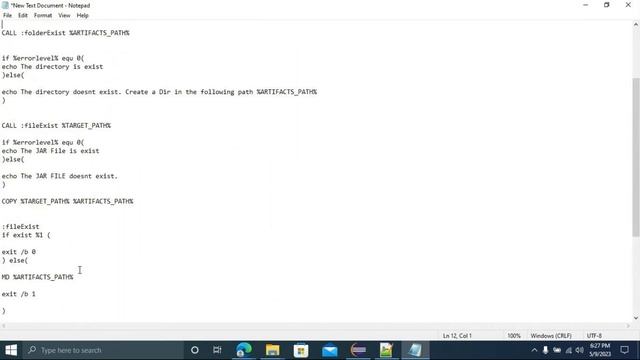Click scroll up arrow of vertical scrollbar
Viewport: 640px width, 360px height.
(x=636, y=24)
